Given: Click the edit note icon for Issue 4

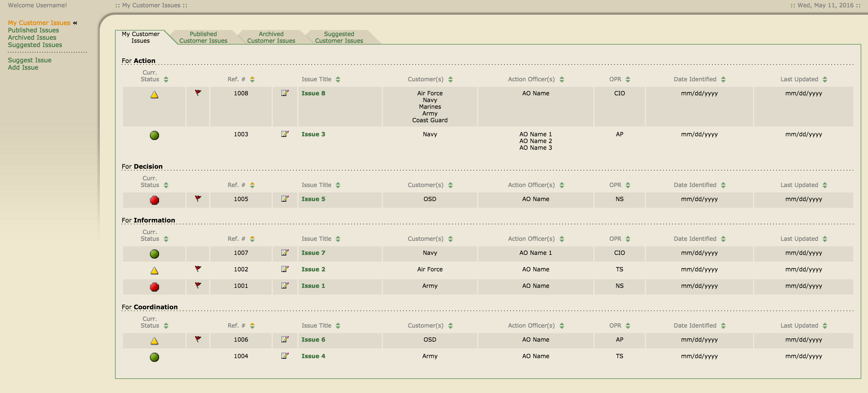Looking at the screenshot, I should (x=285, y=356).
